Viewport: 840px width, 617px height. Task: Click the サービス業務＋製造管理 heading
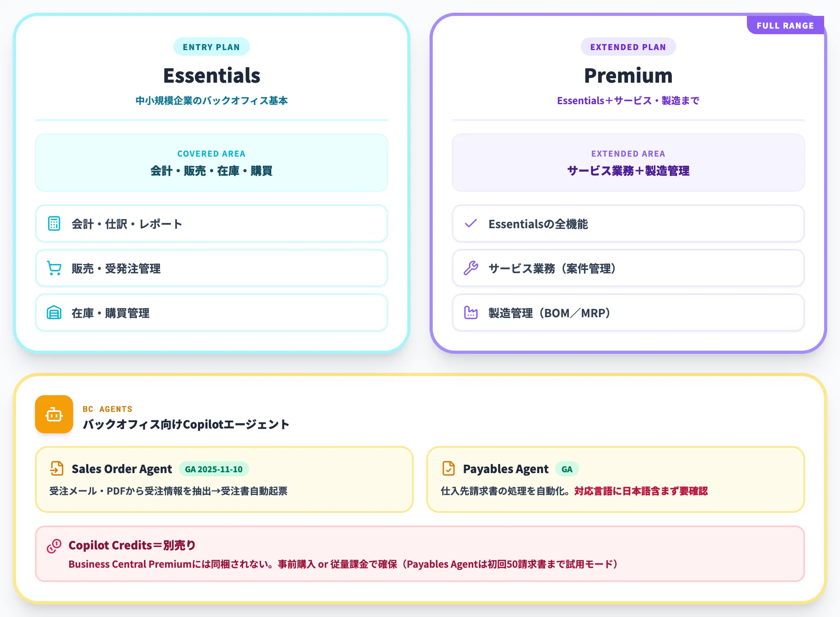pos(628,171)
